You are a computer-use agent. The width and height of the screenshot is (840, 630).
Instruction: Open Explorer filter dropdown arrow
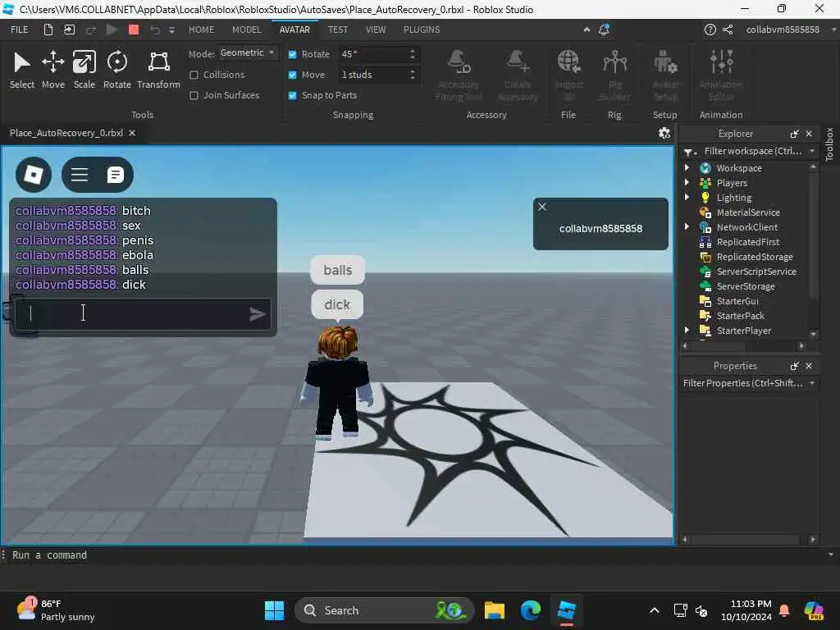[x=812, y=151]
